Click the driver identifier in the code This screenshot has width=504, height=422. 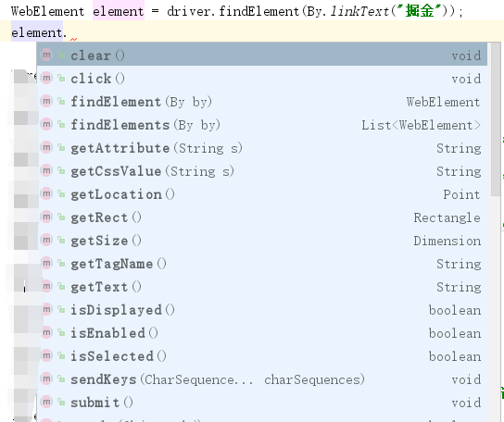[x=189, y=11]
